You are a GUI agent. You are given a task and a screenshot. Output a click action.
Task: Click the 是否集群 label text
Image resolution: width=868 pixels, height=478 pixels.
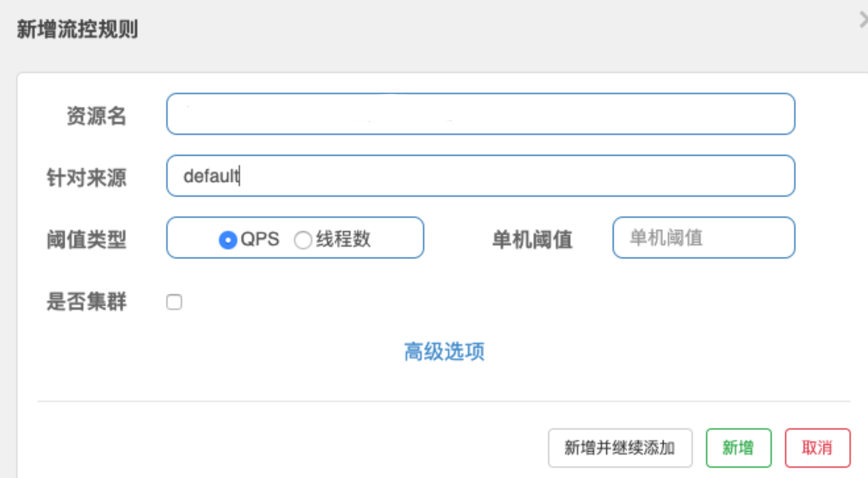(x=86, y=301)
